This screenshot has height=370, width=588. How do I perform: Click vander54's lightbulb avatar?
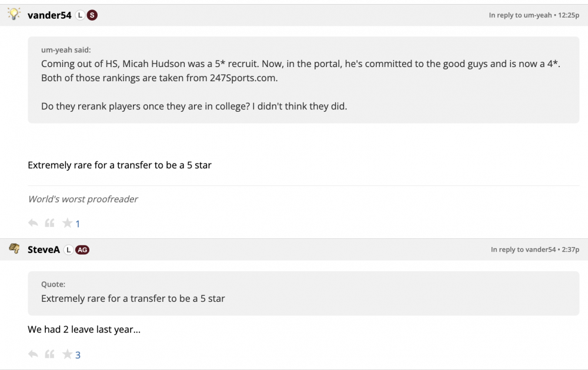coord(14,14)
